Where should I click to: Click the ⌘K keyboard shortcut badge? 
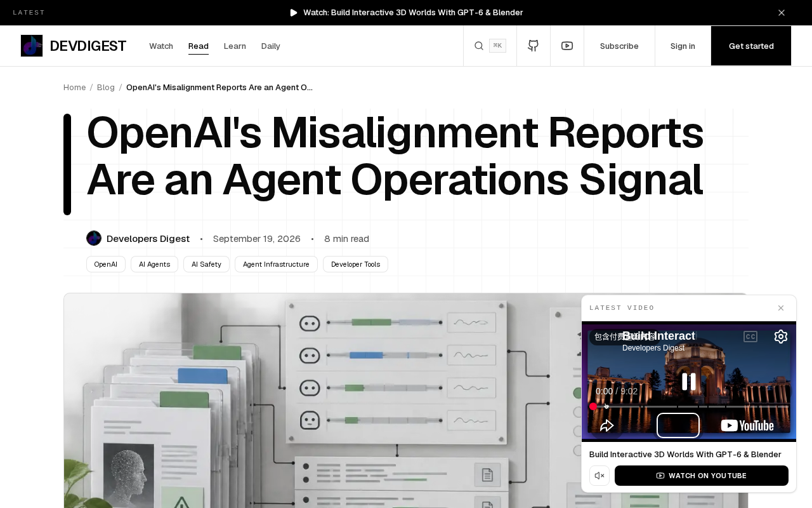point(497,46)
